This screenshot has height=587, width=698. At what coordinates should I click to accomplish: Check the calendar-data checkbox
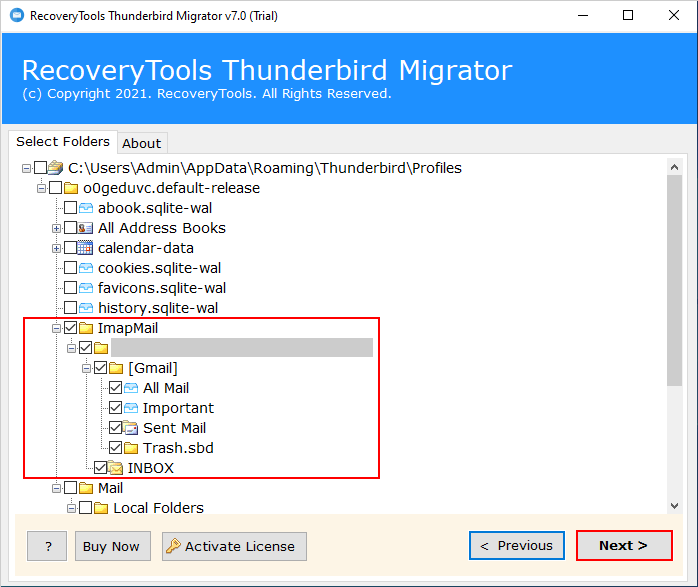click(x=70, y=248)
